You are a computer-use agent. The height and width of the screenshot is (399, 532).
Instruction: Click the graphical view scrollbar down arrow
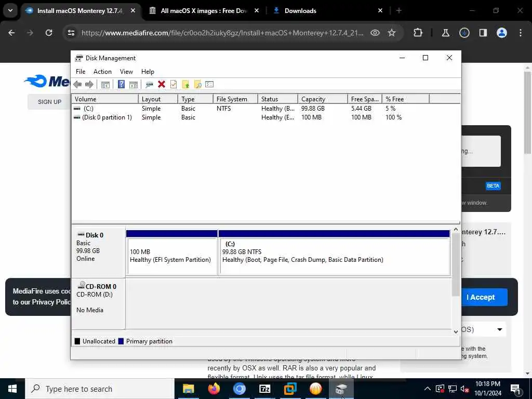[456, 331]
